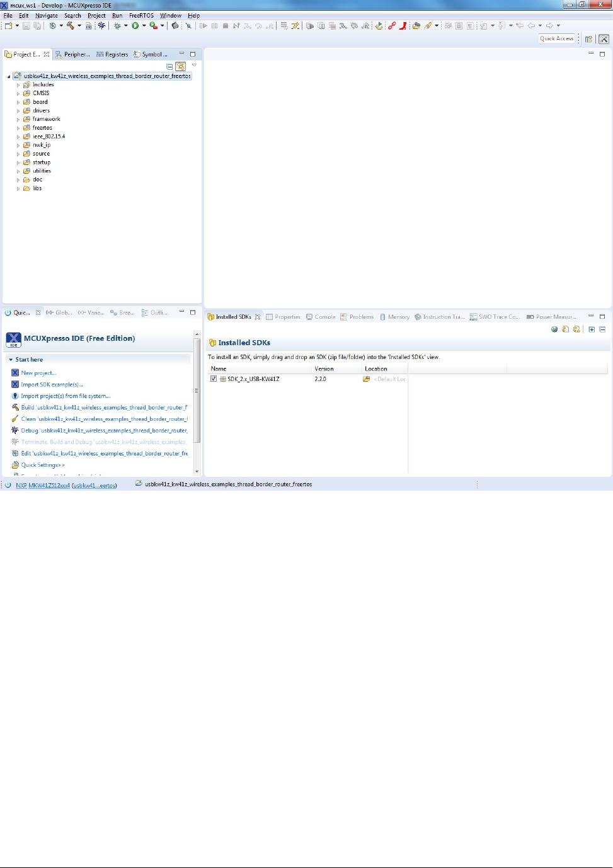Click the Debug 'usbkw41z...' quickstart link
Viewport: 613px width, 868px height.
tap(104, 431)
